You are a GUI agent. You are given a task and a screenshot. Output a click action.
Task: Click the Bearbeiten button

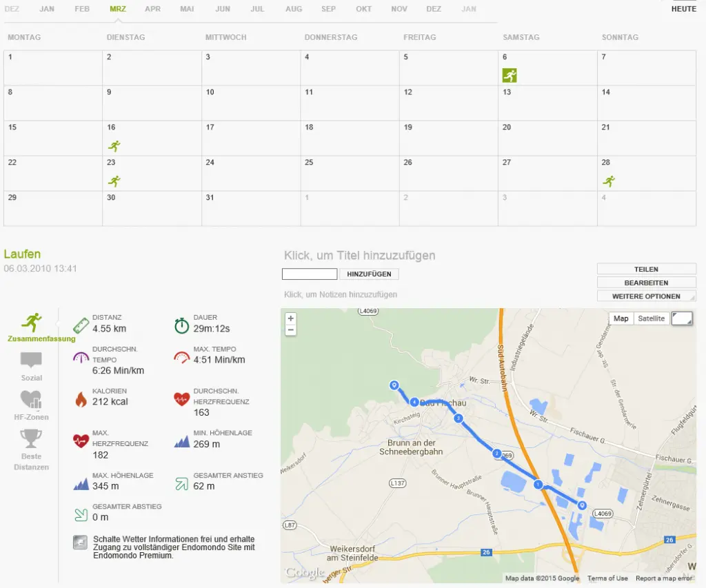646,283
